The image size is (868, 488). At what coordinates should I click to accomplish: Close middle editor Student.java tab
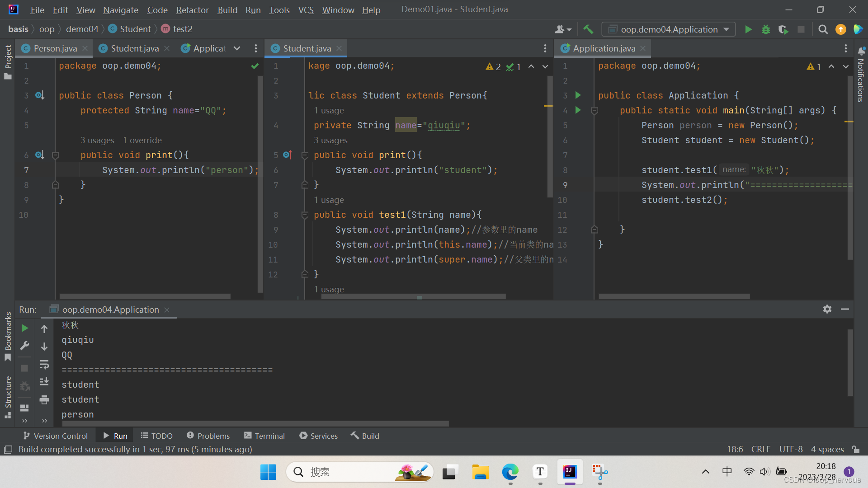(339, 48)
